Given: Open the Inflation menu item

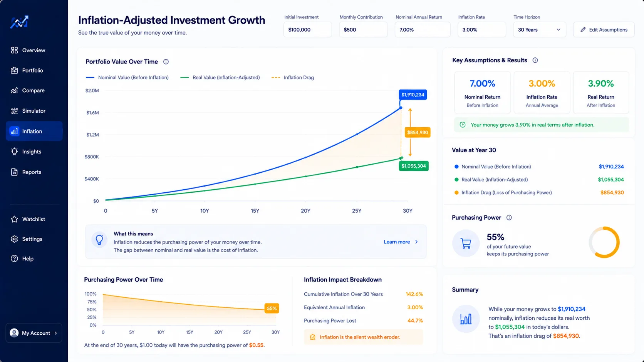Looking at the screenshot, I should (34, 131).
